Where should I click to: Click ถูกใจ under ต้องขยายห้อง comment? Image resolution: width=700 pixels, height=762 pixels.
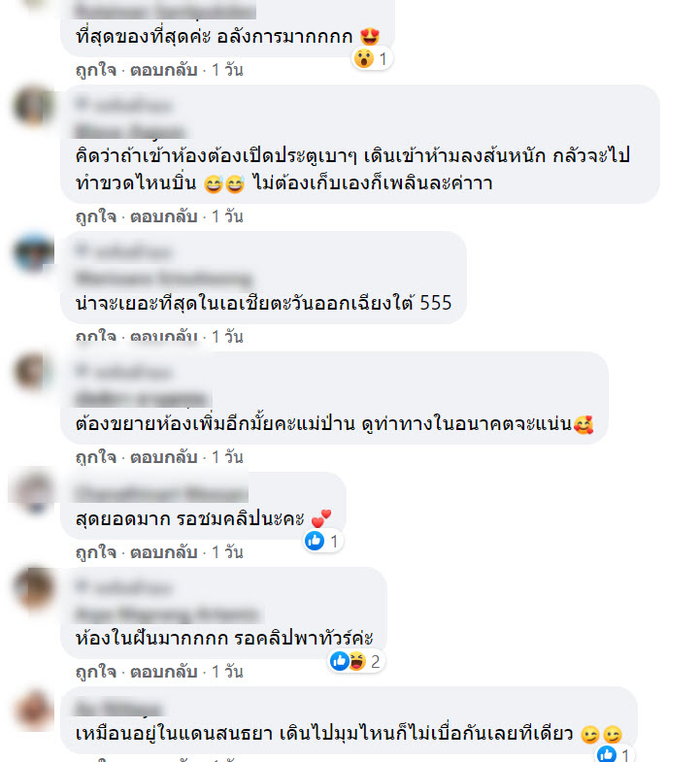[96, 457]
